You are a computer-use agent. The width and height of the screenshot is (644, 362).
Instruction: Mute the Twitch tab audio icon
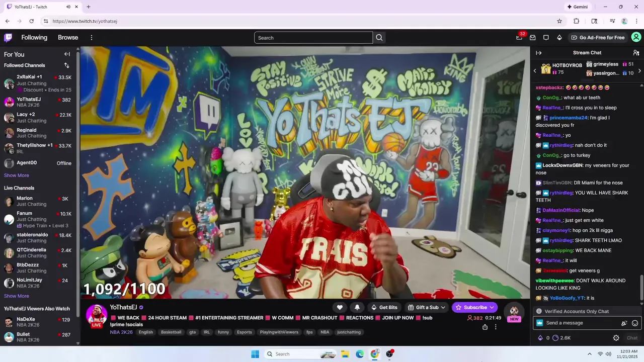point(68,7)
